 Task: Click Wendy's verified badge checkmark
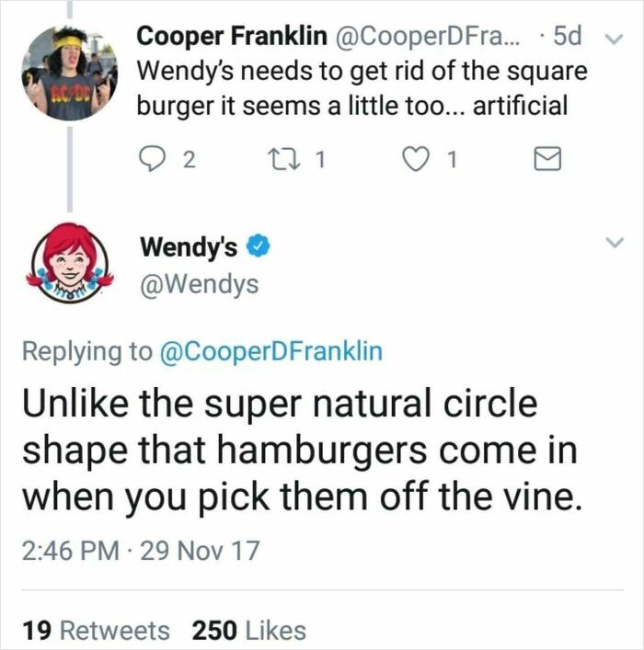[260, 247]
